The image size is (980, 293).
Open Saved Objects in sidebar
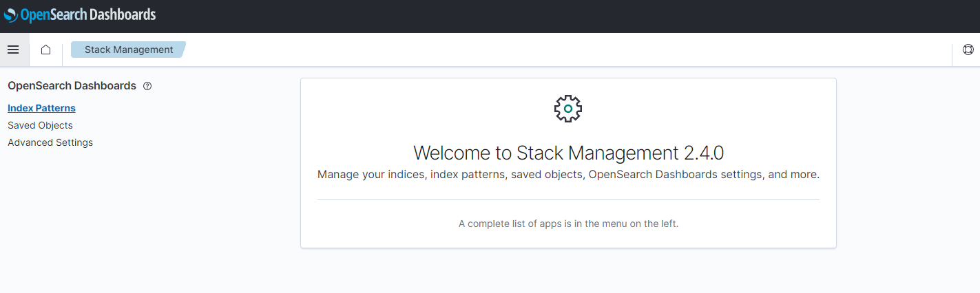[40, 125]
